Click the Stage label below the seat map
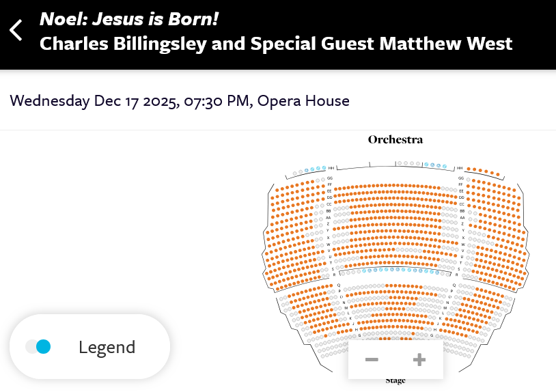Image resolution: width=556 pixels, height=392 pixels. point(395,380)
